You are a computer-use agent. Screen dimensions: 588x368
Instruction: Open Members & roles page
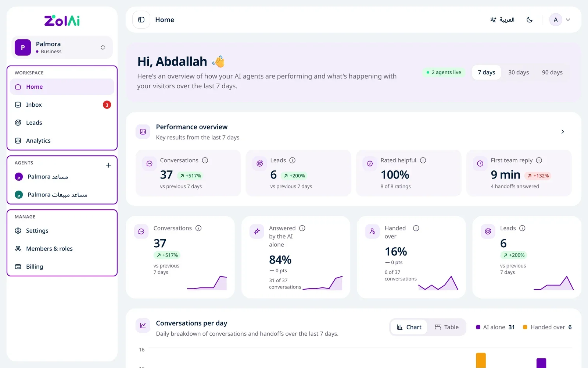pyautogui.click(x=62, y=249)
